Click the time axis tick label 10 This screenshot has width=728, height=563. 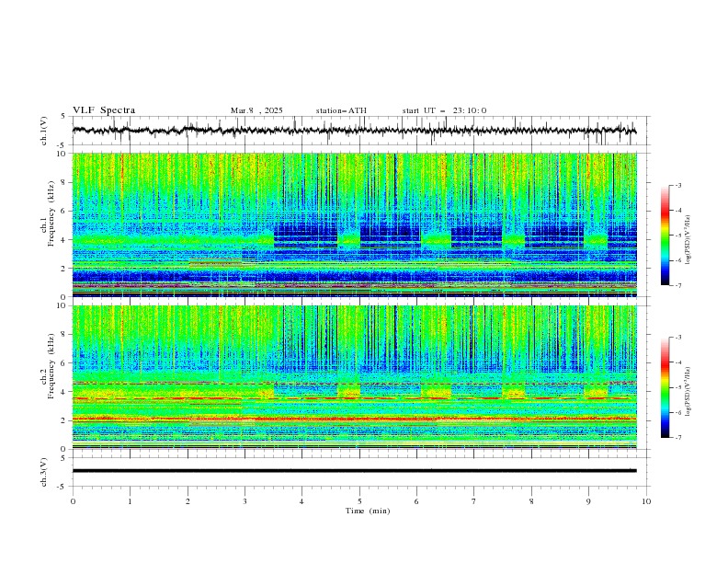[x=646, y=501]
